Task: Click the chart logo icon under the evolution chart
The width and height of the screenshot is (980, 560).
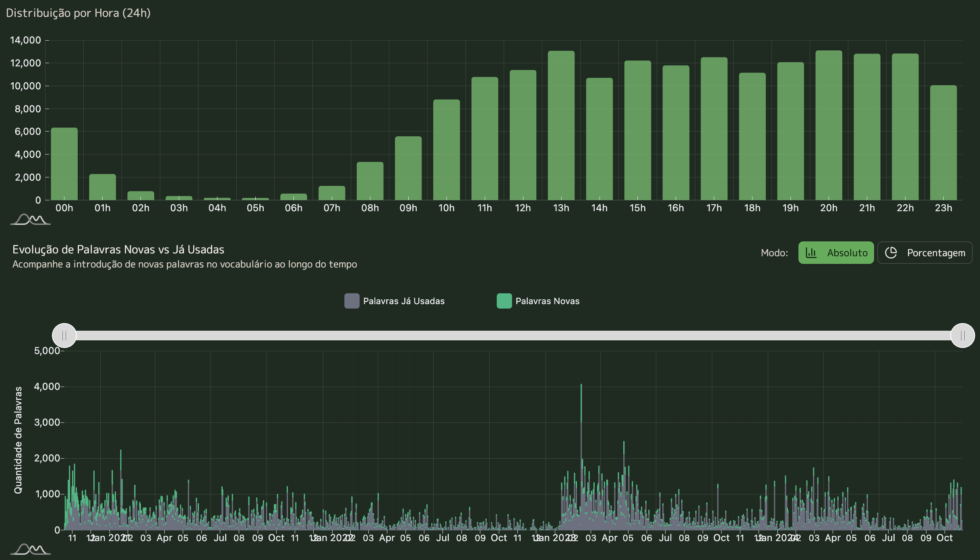Action: pos(30,549)
